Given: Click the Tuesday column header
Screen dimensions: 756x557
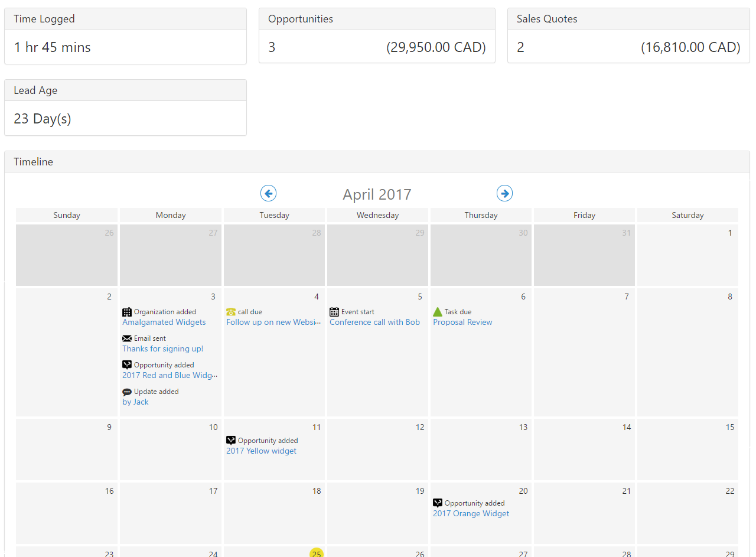Looking at the screenshot, I should click(x=274, y=215).
